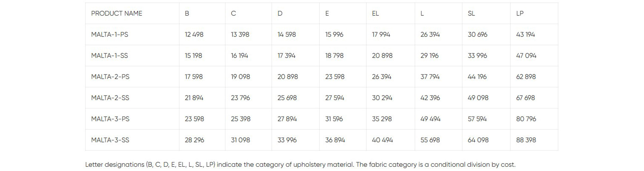The height and width of the screenshot is (171, 644).
Task: Select the MALTA-3-PS product name
Action: [110, 119]
